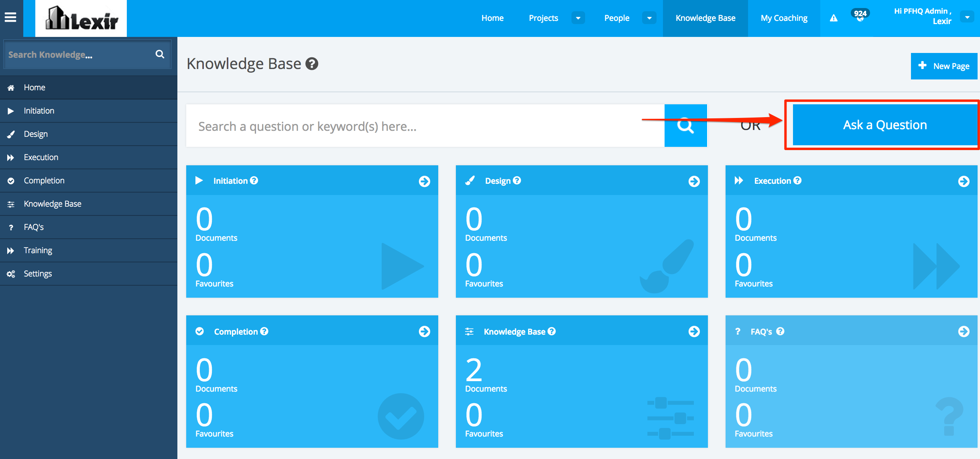980x459 pixels.
Task: Click the Search Knowledge sidebar input
Action: pyautogui.click(x=78, y=55)
